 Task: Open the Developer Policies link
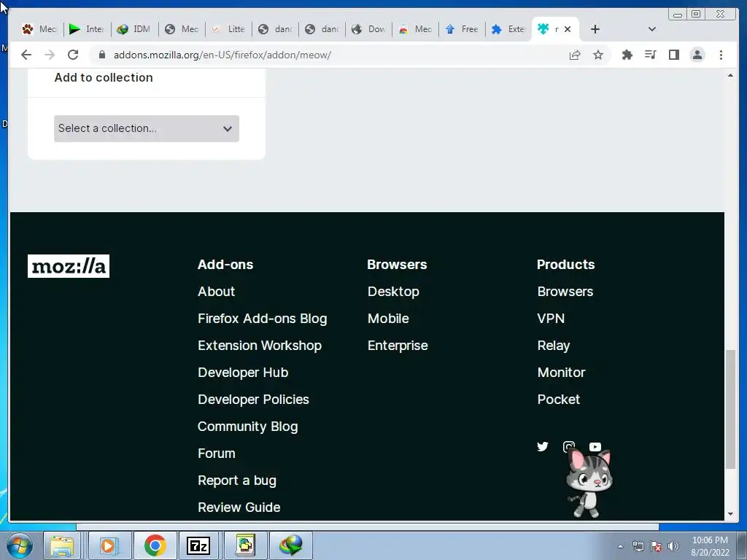[x=253, y=400]
